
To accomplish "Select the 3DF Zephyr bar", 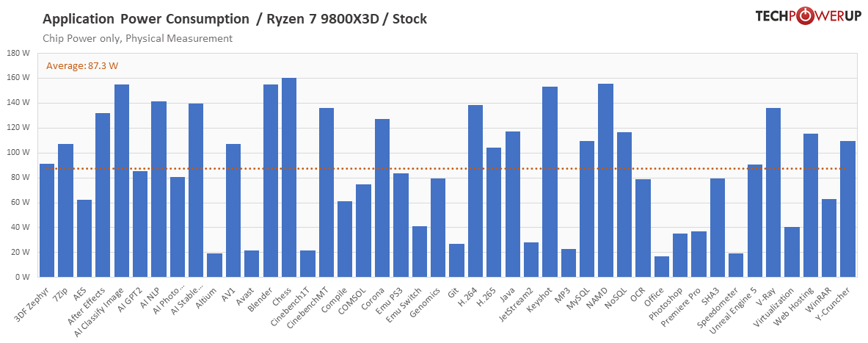I will click(47, 220).
